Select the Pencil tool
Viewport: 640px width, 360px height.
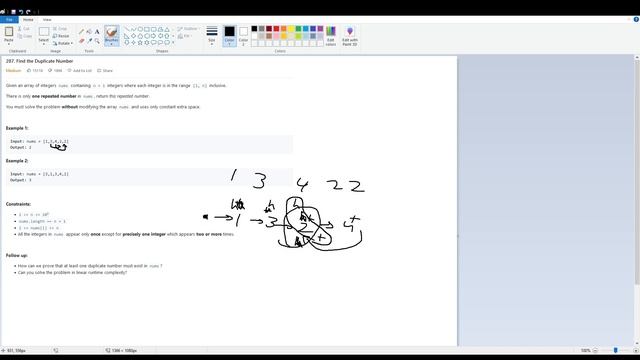tap(82, 31)
